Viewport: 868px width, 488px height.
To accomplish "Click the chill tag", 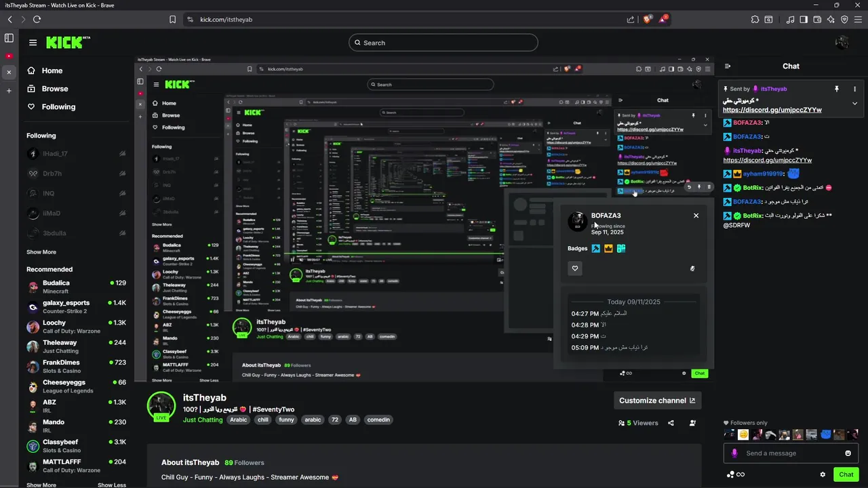I will (x=263, y=420).
